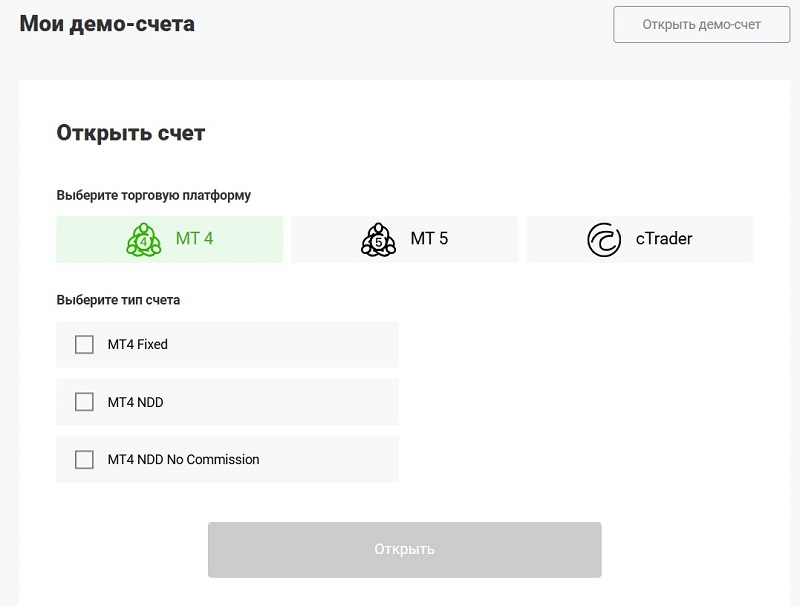800x606 pixels.
Task: Check the MT4 NDD No Commission box
Action: pos(84,460)
